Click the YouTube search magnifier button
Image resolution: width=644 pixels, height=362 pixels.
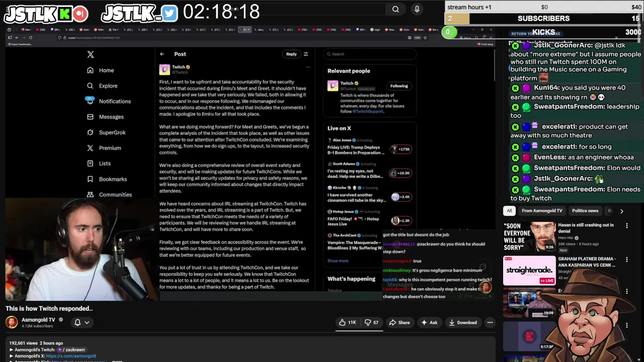[x=395, y=9]
